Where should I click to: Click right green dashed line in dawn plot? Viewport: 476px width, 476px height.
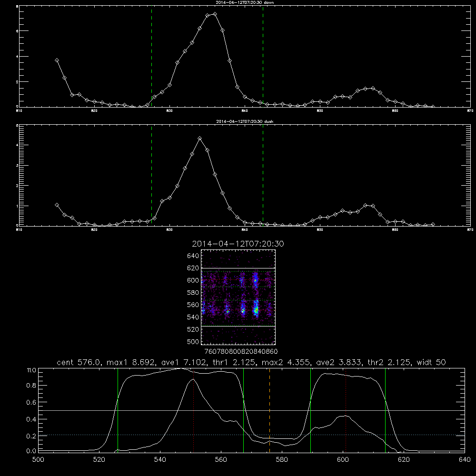pos(263,56)
